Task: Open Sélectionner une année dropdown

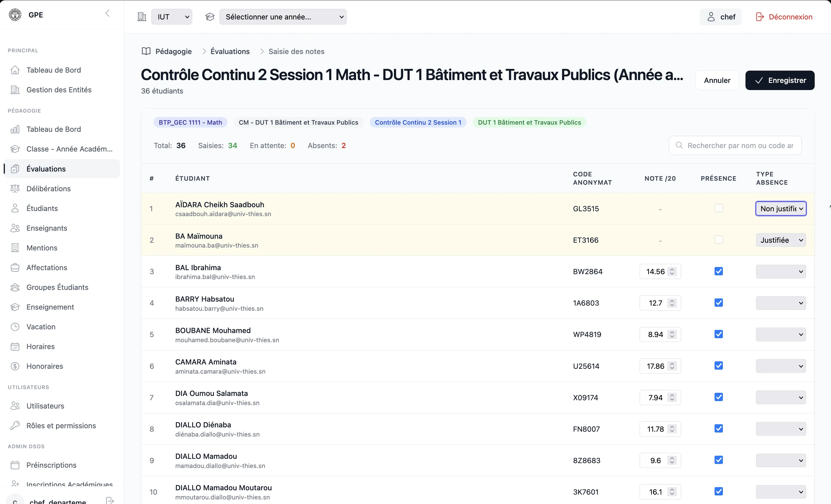Action: point(283,17)
